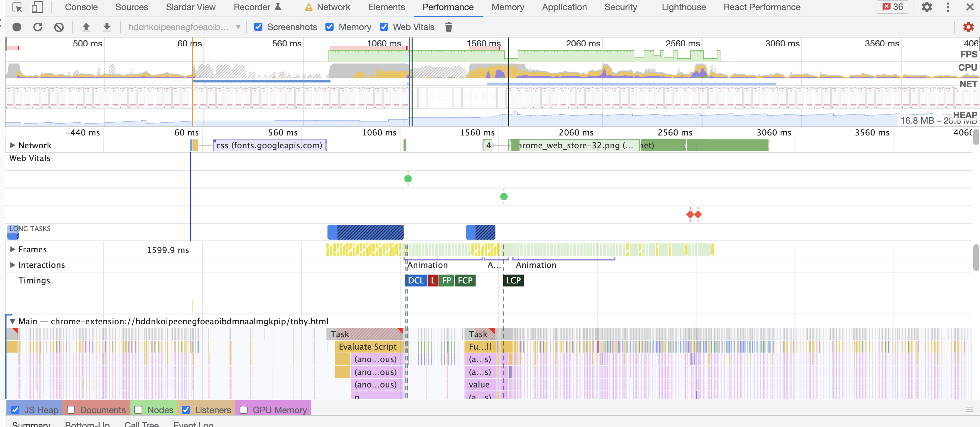Viewport: 980px width, 427px height.
Task: Click the load profile upload icon
Action: pyautogui.click(x=86, y=27)
